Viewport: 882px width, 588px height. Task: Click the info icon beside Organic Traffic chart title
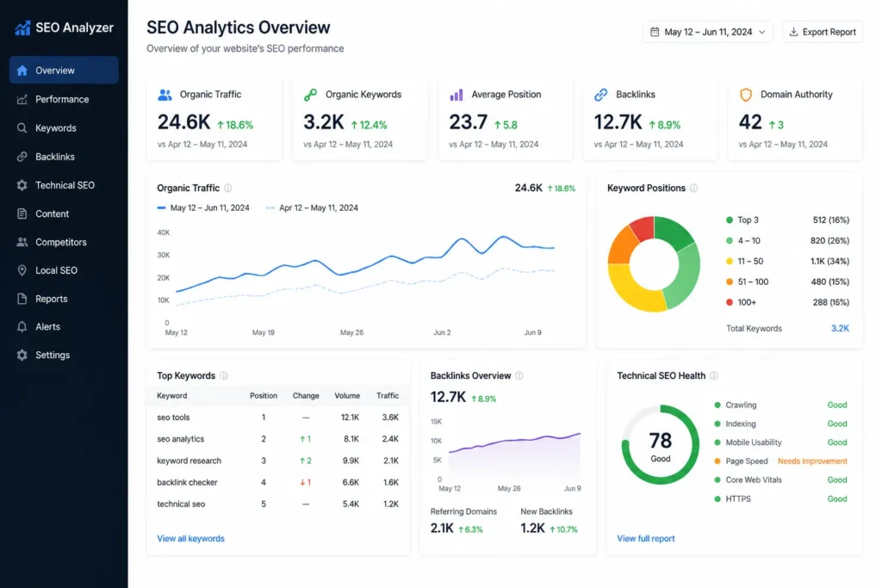coord(227,188)
